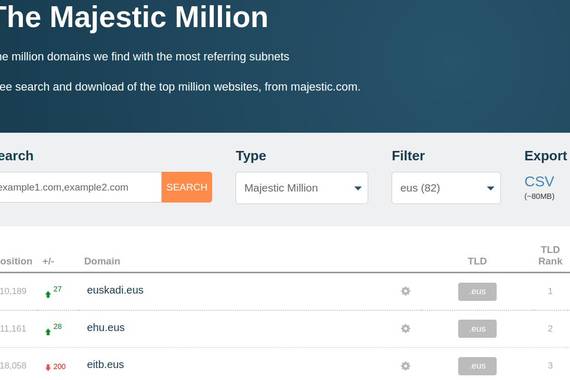Click TLD rank 1 for euskadi.eus
Viewport: 570px width, 380px height.
[x=550, y=291]
